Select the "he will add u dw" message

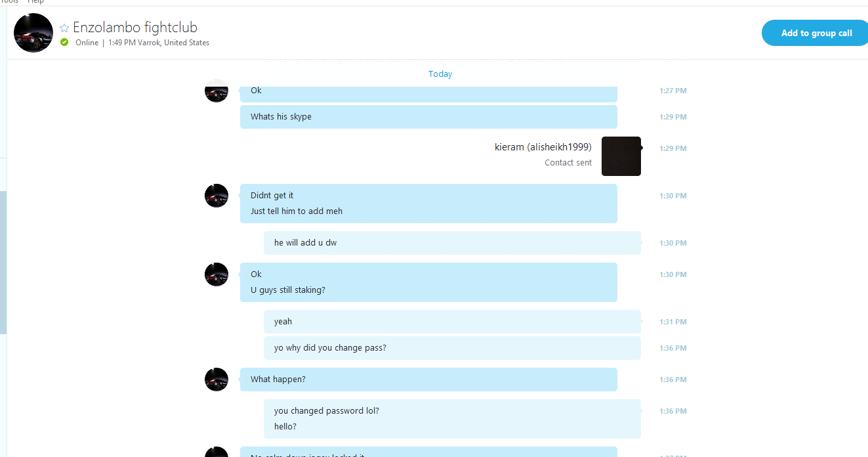click(x=452, y=243)
